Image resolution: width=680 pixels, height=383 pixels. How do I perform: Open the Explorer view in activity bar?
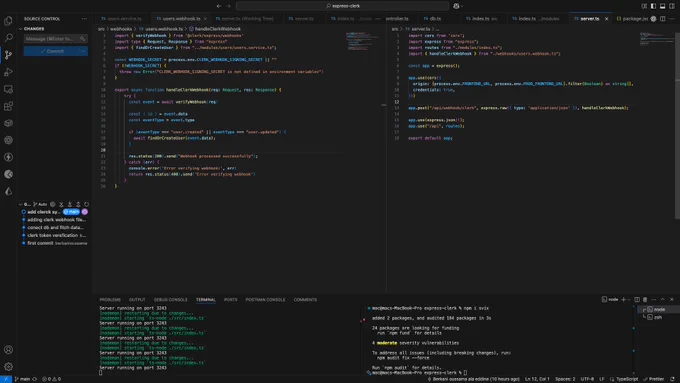tap(8, 21)
